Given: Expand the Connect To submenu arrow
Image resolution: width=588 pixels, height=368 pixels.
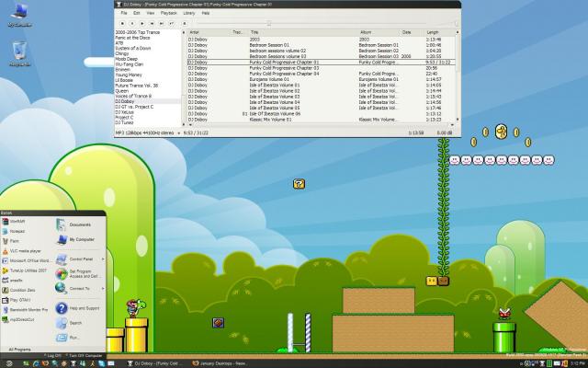Looking at the screenshot, I should click(x=102, y=288).
